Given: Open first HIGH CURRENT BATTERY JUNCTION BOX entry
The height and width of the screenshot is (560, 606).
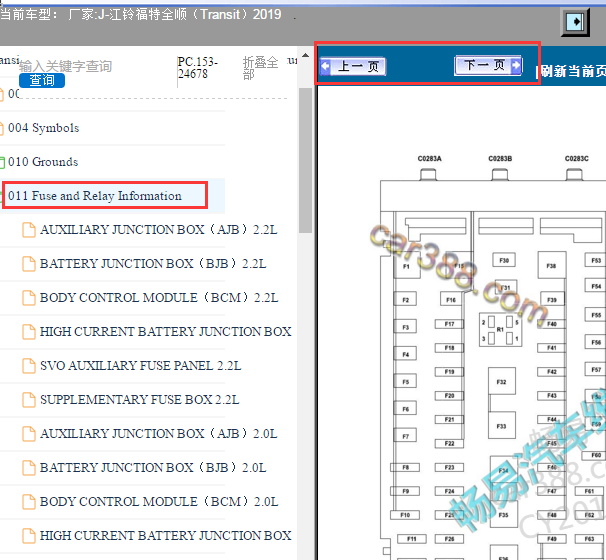Looking at the screenshot, I should (165, 332).
